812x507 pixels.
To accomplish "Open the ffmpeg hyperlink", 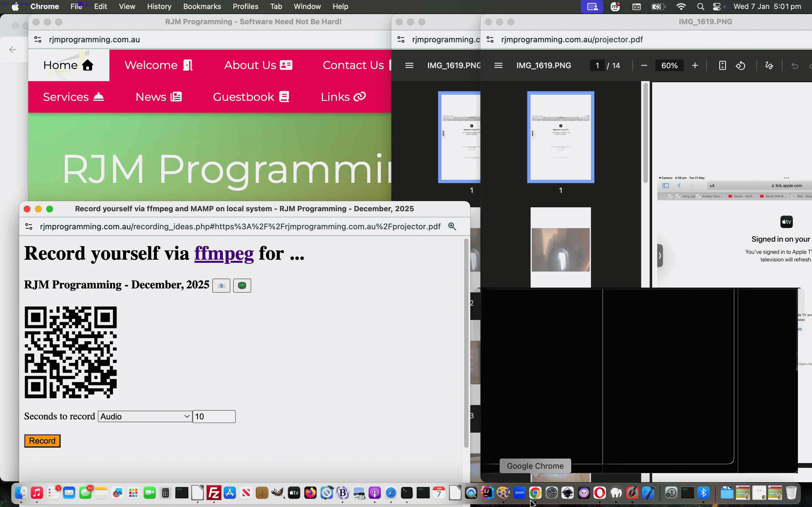I will 224,253.
